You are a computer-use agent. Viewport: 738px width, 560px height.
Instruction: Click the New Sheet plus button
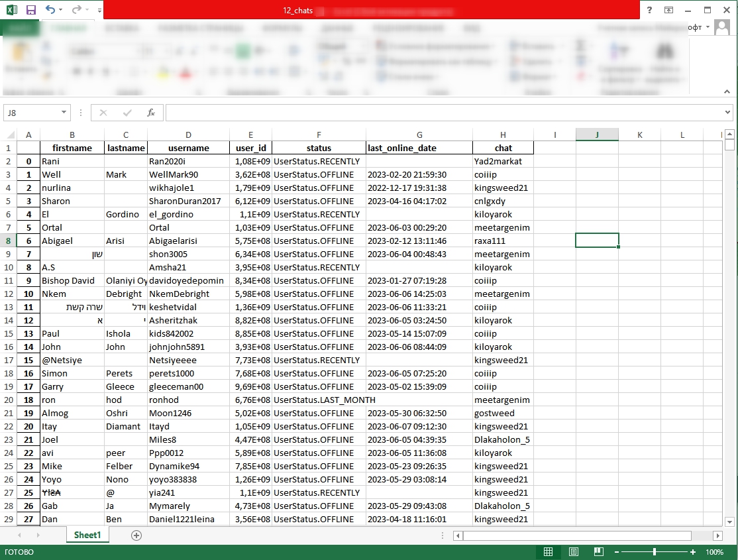click(x=135, y=535)
